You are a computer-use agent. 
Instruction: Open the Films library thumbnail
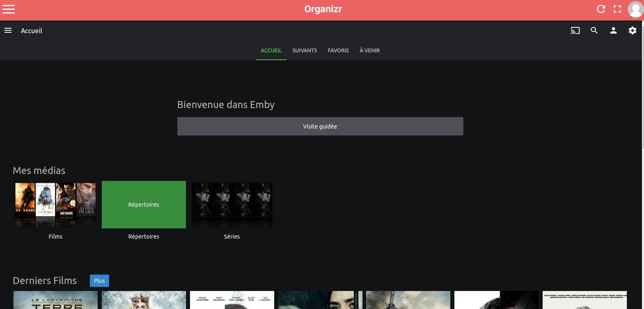[56, 205]
